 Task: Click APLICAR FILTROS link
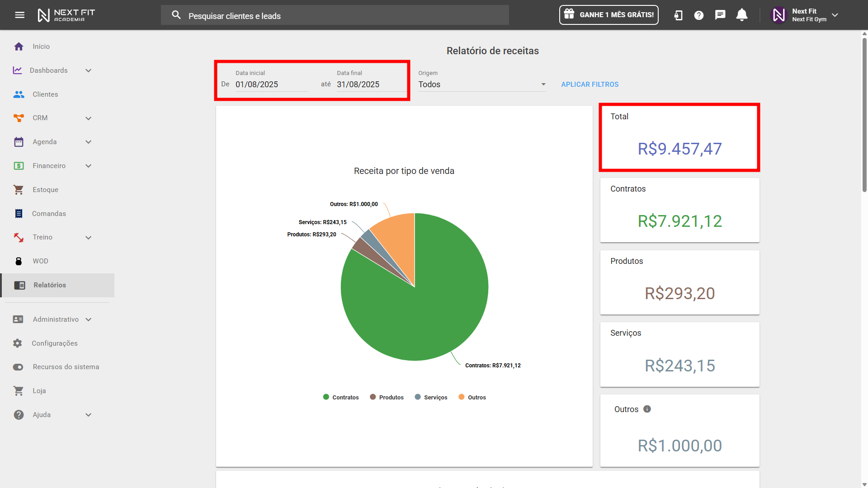pyautogui.click(x=590, y=84)
